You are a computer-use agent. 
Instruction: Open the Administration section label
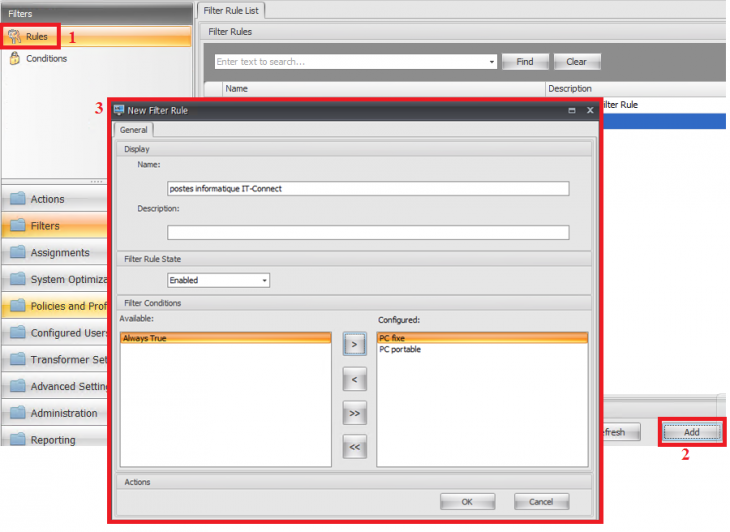pyautogui.click(x=64, y=413)
